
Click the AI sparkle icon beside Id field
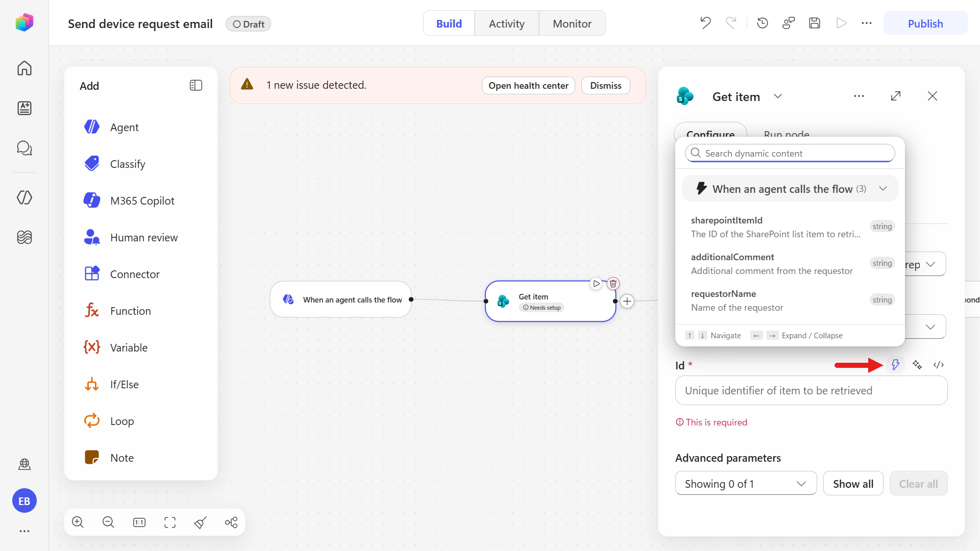[x=917, y=365]
